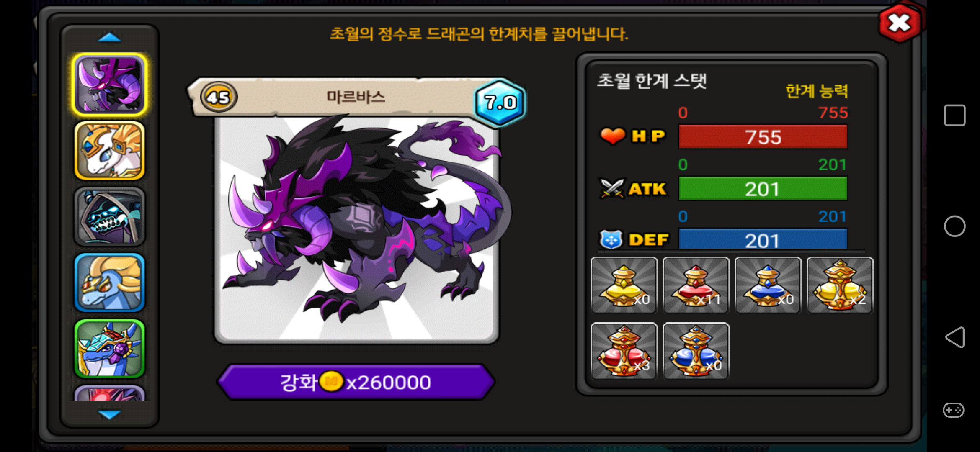Click the purple enhance button costing 260000

(356, 382)
